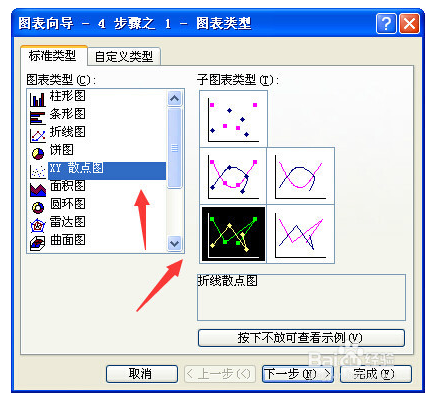Click the 条形图 list entry text

tap(68, 114)
